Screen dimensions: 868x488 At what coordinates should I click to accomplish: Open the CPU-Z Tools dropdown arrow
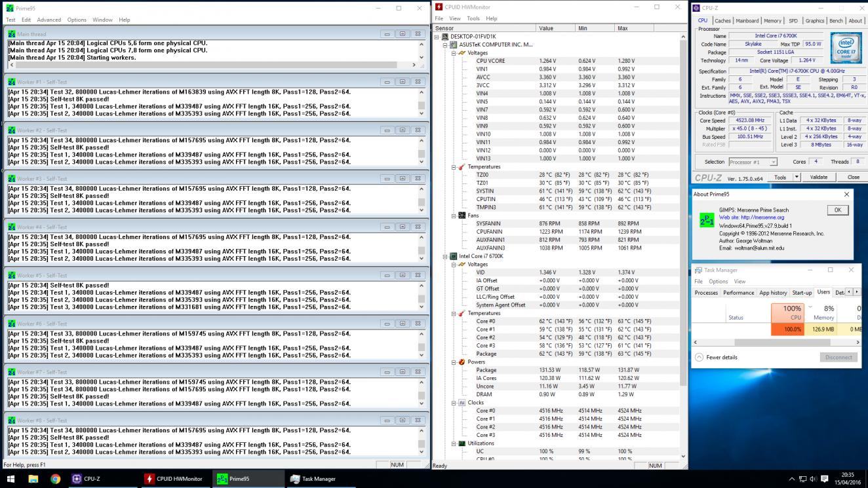click(x=797, y=177)
